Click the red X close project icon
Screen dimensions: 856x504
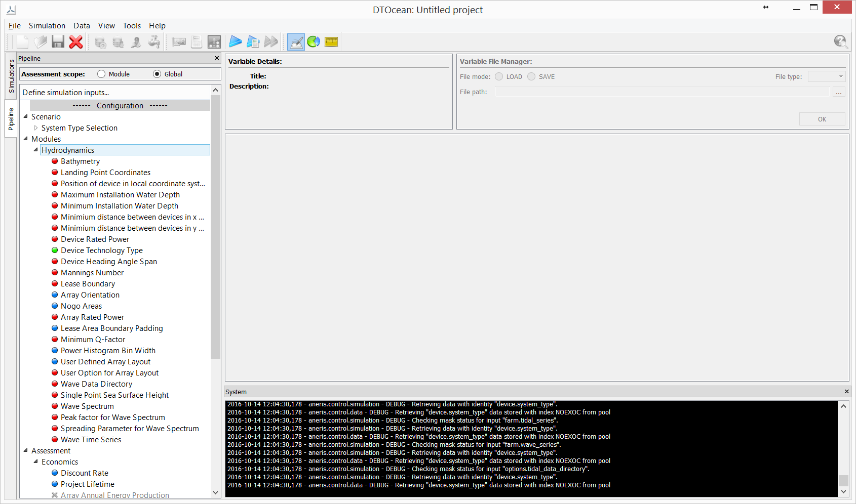click(76, 42)
